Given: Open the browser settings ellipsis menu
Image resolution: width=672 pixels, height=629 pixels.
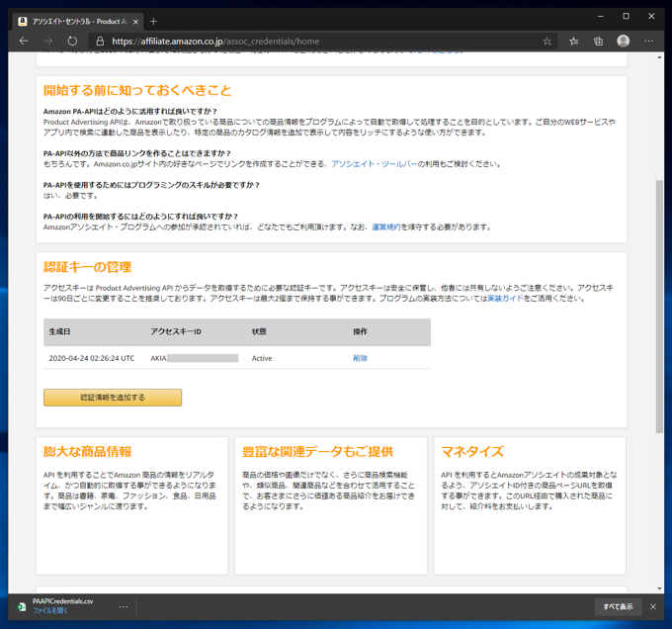Looking at the screenshot, I should pos(648,42).
